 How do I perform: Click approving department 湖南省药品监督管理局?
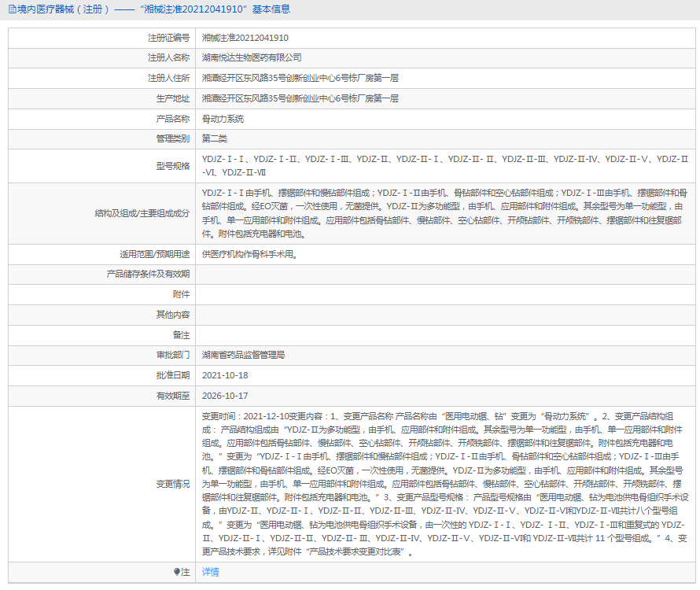coord(243,355)
